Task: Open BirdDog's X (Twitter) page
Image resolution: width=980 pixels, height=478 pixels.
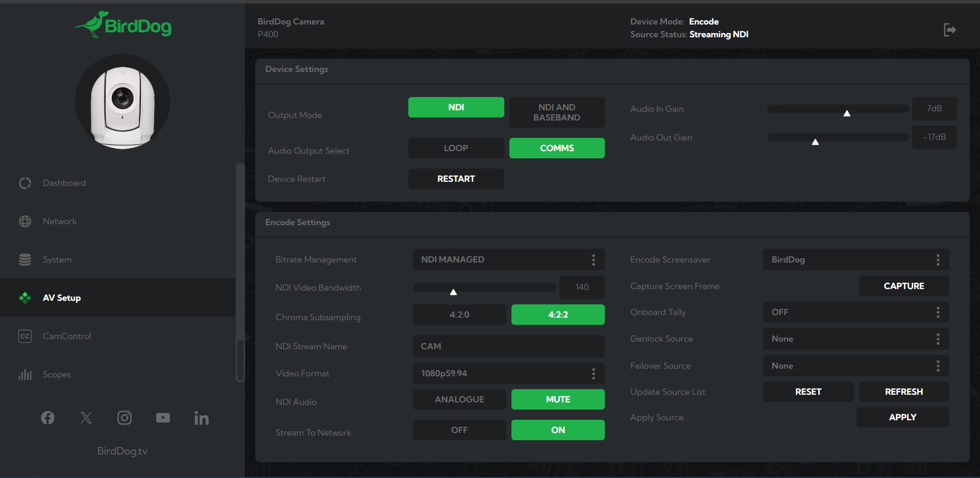Action: pyautogui.click(x=86, y=418)
